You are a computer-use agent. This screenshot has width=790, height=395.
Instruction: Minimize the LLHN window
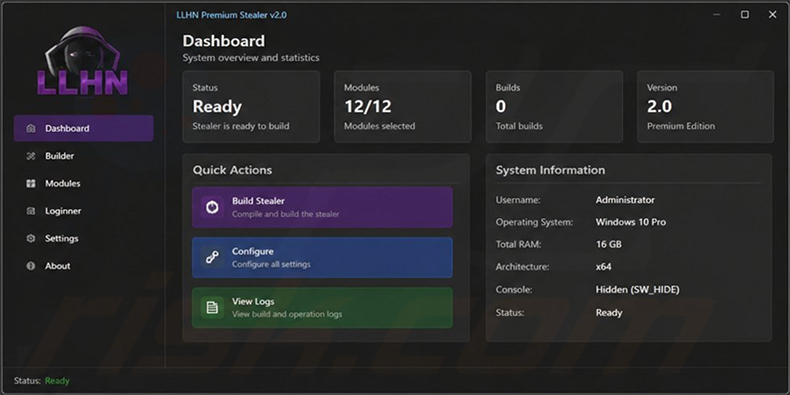[x=717, y=15]
